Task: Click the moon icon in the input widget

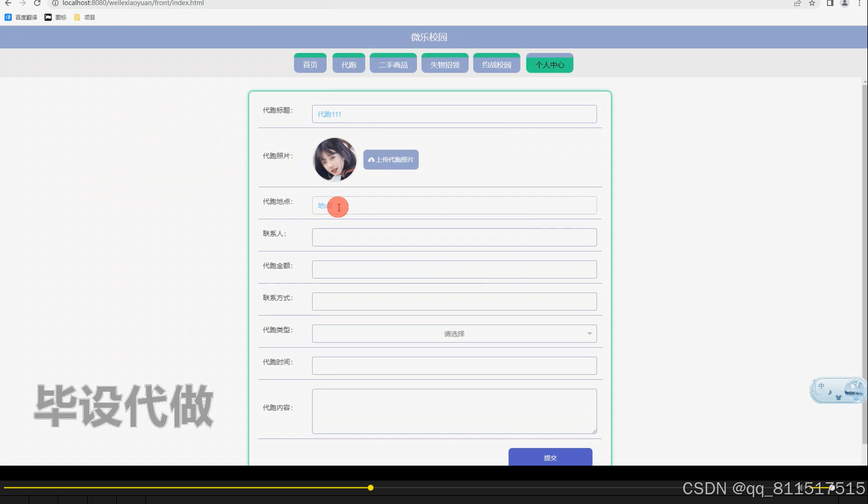Action: tap(829, 392)
